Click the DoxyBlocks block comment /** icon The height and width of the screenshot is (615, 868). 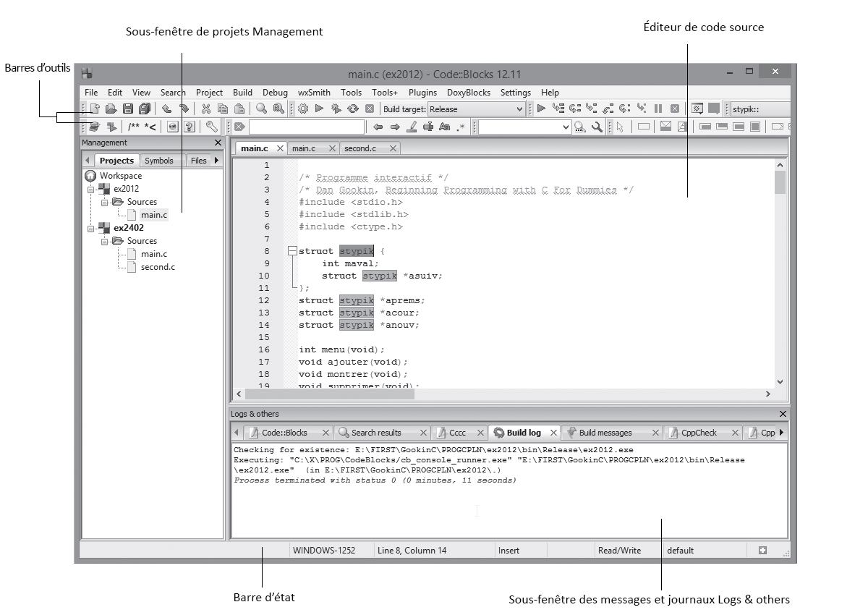134,127
